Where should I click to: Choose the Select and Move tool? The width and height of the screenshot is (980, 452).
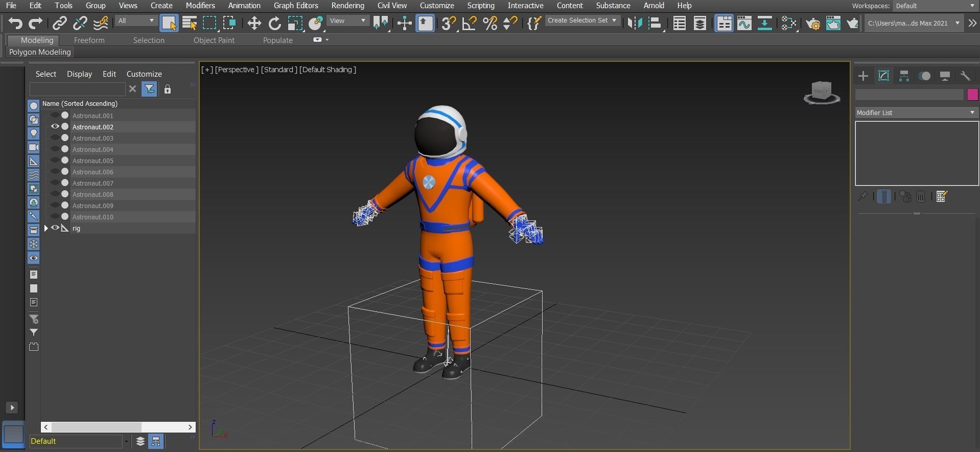point(254,24)
